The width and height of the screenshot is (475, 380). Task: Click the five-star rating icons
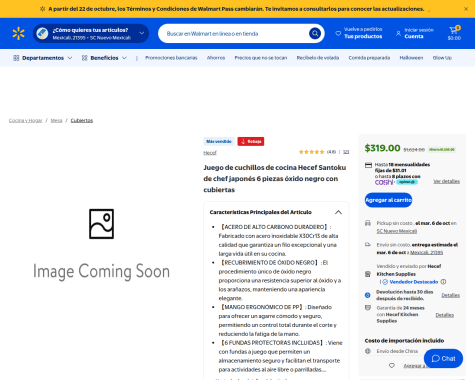(311, 152)
